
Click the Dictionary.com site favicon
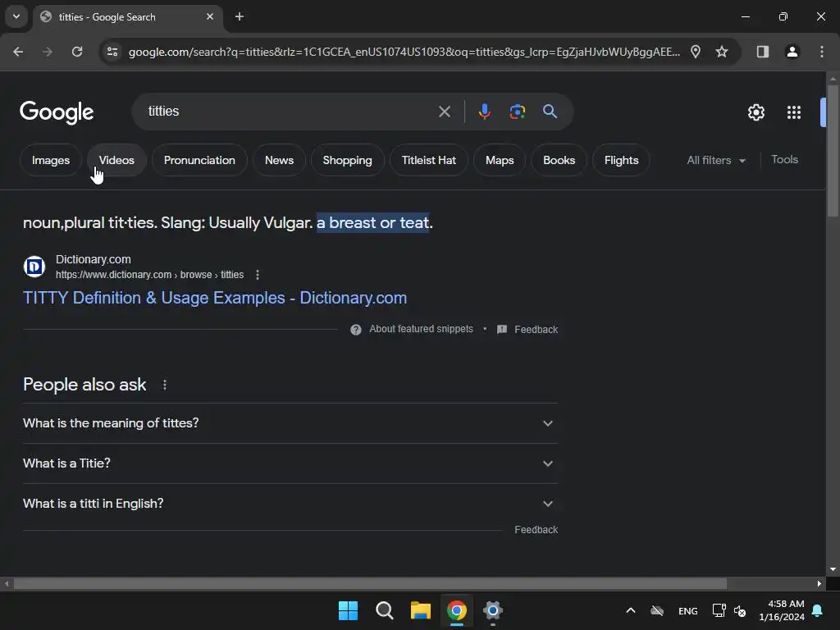[34, 267]
